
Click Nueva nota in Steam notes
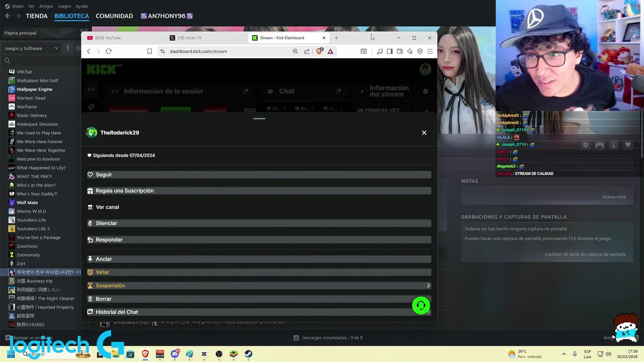(x=614, y=197)
